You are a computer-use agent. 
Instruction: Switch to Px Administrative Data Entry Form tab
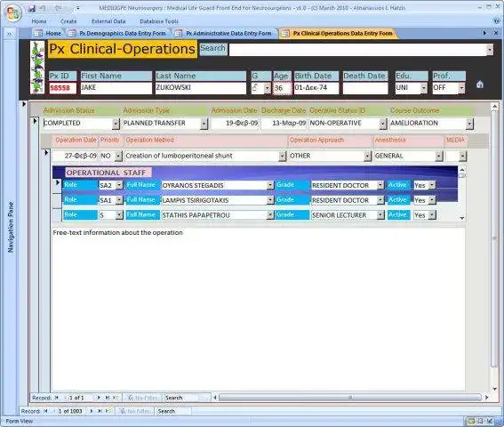[x=224, y=33]
